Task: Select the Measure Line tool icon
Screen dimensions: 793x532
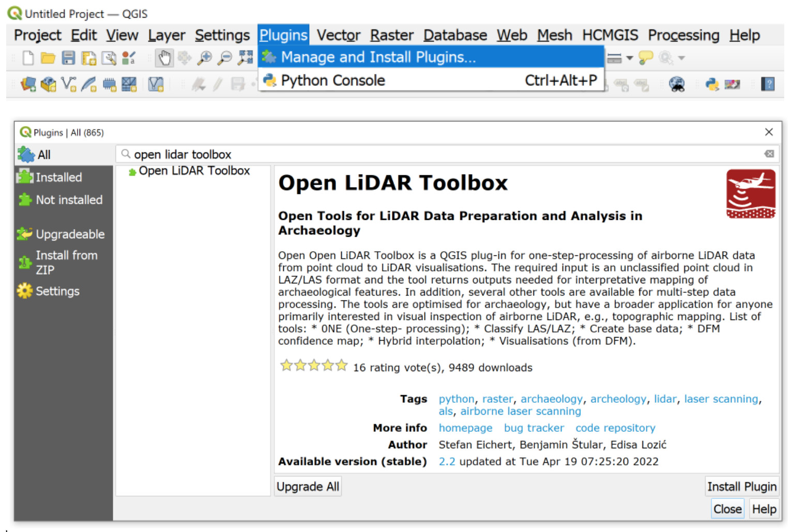Action: 614,58
